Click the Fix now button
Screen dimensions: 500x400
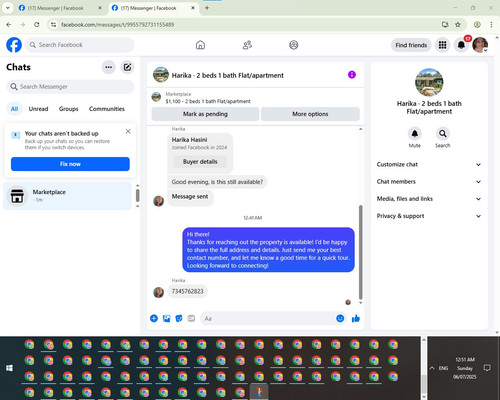click(x=70, y=164)
